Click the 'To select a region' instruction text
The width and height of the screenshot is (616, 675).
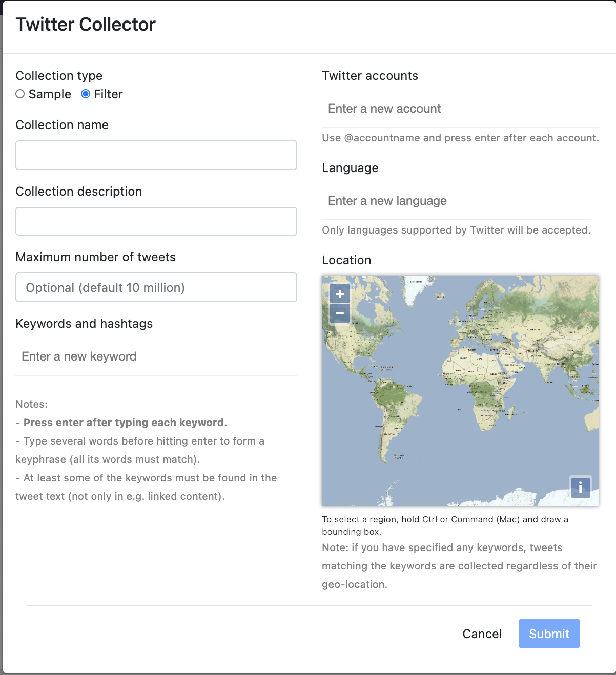coord(445,525)
